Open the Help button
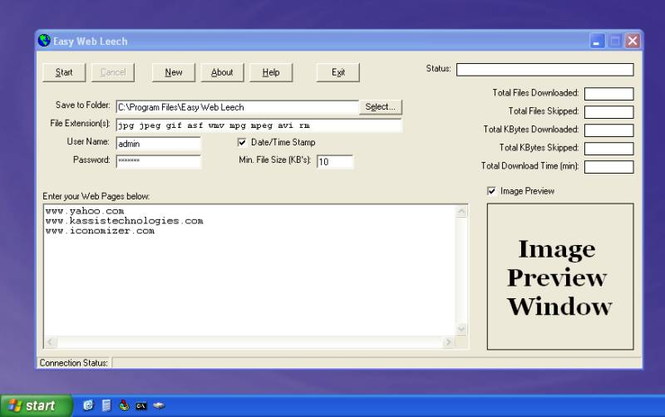This screenshot has height=417, width=665. pyautogui.click(x=271, y=73)
